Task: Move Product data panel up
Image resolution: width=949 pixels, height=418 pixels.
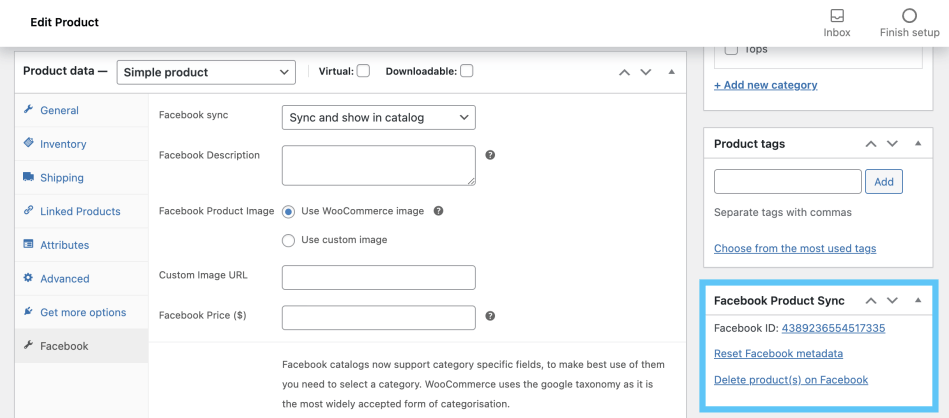Action: 624,72
